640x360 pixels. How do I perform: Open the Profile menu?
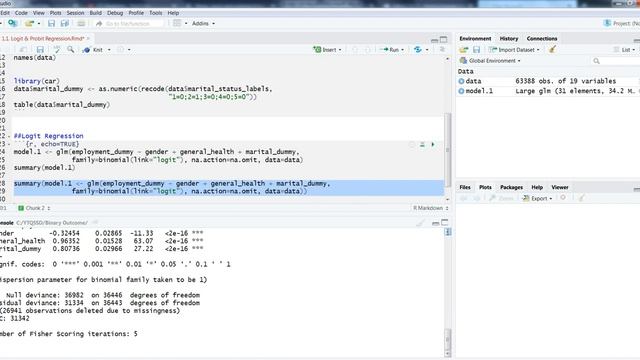click(x=136, y=13)
